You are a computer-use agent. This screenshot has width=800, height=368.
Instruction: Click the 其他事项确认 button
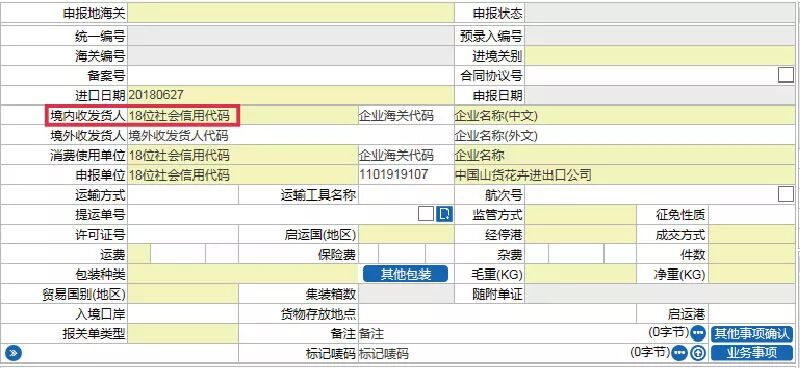[752, 334]
